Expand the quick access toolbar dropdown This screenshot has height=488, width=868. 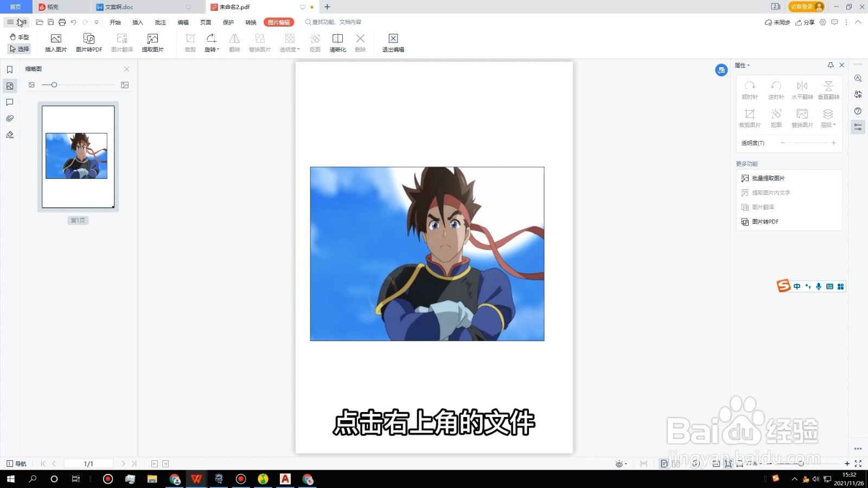point(97,22)
